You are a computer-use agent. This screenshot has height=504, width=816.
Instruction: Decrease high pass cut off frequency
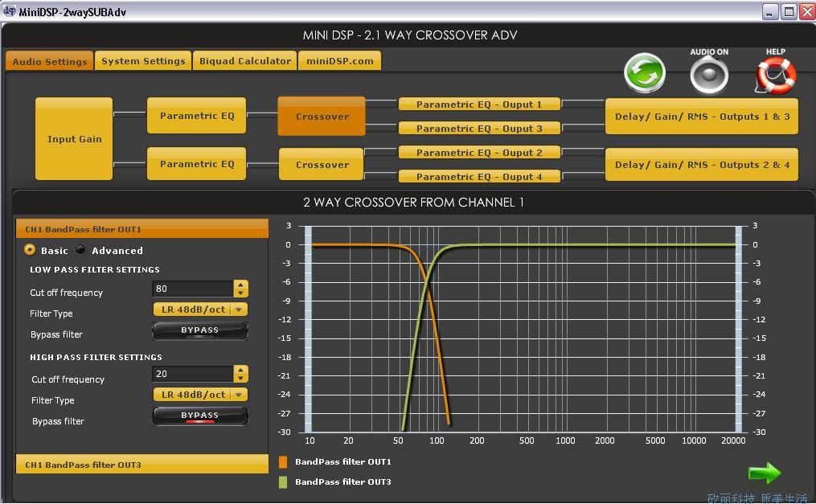pos(240,378)
